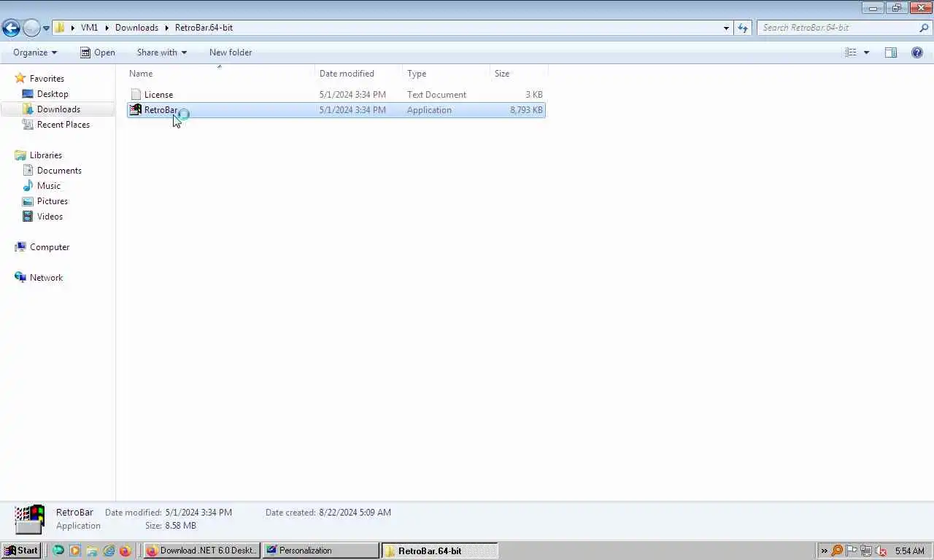Click the 5:54 AM clock
This screenshot has height=560, width=934.
(x=910, y=551)
